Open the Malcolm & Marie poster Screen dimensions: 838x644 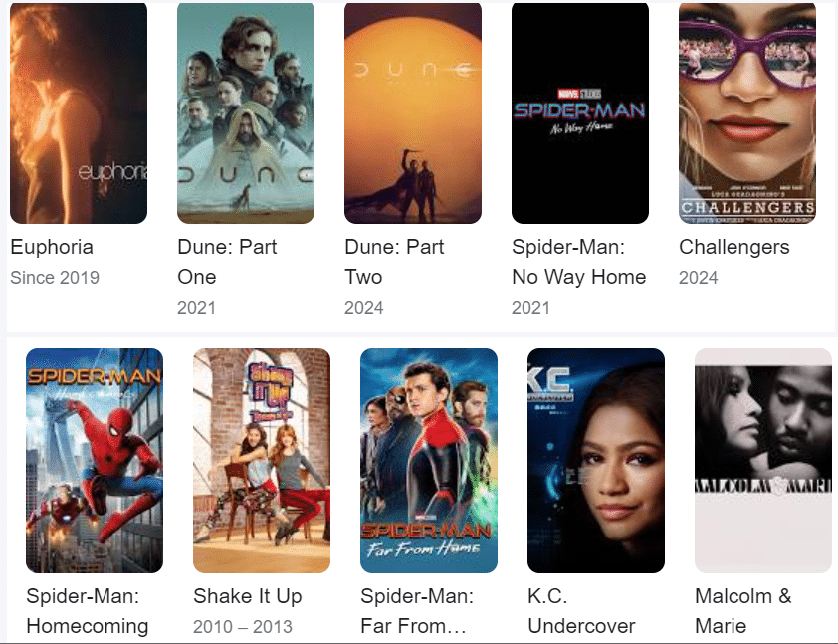[x=763, y=461]
